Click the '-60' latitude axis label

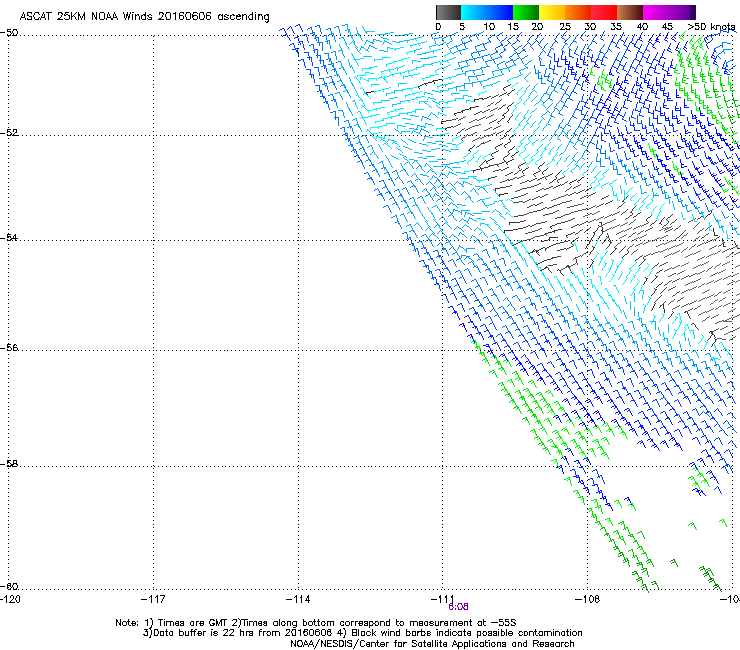point(9,587)
